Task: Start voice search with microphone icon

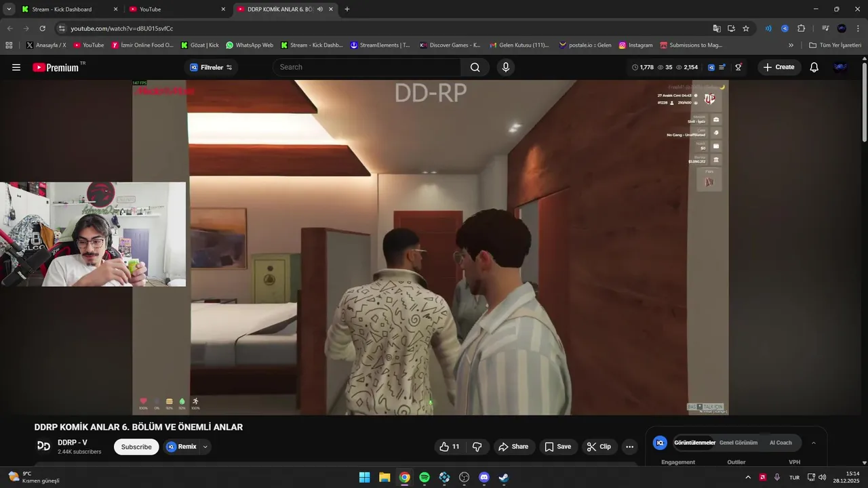Action: click(505, 67)
